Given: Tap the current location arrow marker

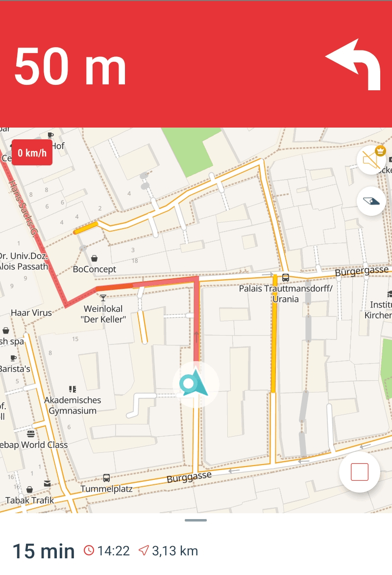Looking at the screenshot, I should point(196,384).
